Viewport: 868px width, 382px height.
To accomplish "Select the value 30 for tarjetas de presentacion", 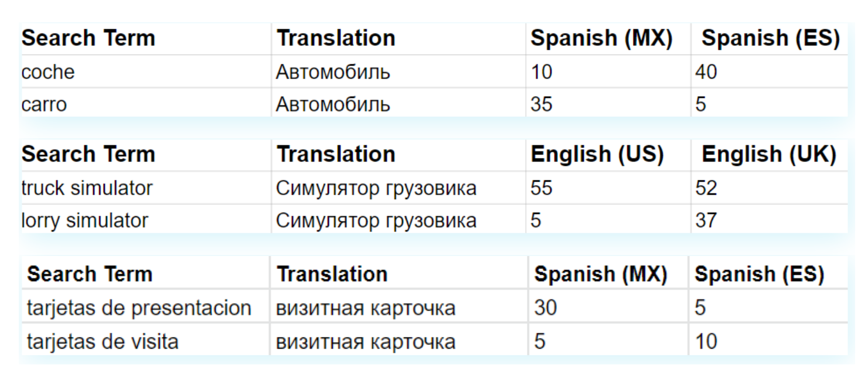I will (x=545, y=308).
